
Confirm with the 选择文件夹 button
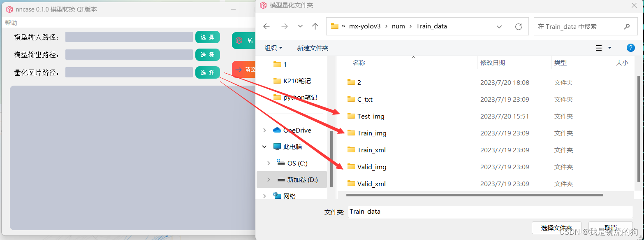point(556,228)
